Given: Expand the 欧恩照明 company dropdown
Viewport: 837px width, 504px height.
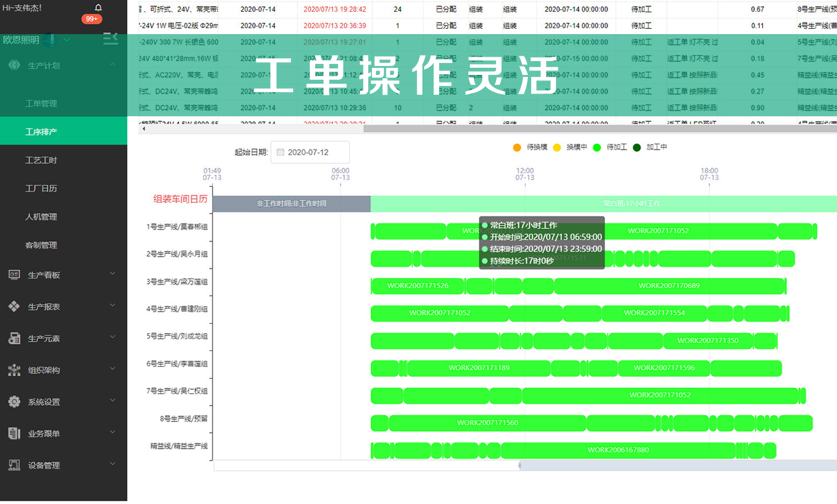Looking at the screenshot, I should pyautogui.click(x=65, y=40).
